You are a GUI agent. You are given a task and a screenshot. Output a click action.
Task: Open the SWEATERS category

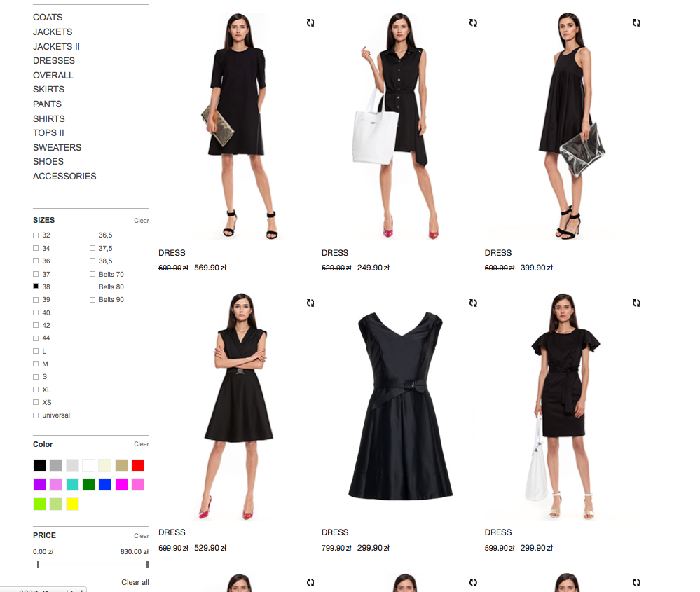coord(57,148)
